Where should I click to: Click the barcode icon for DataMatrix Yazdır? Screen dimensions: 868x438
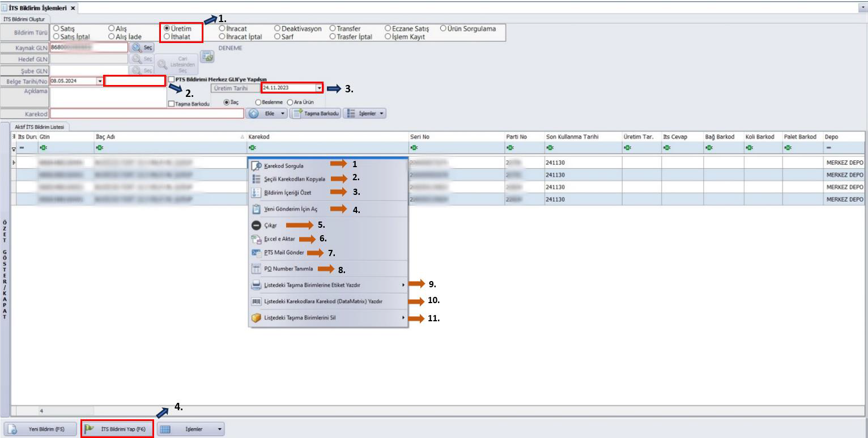pyautogui.click(x=256, y=301)
